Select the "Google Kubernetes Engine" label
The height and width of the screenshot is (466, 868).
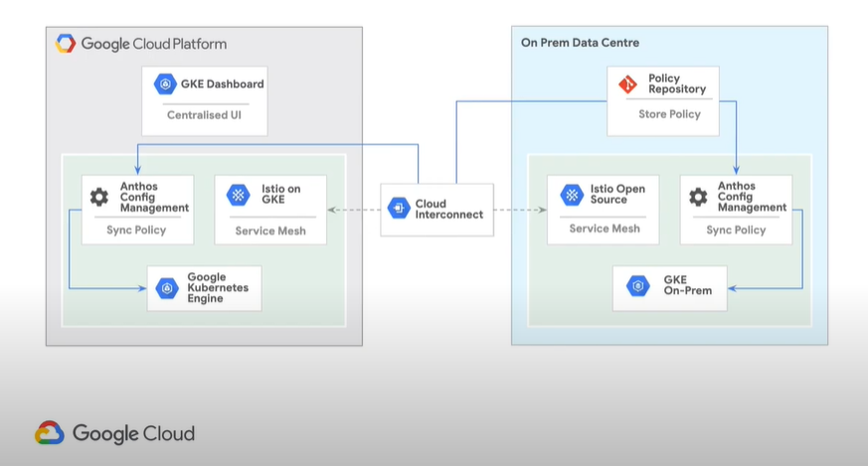coord(218,288)
